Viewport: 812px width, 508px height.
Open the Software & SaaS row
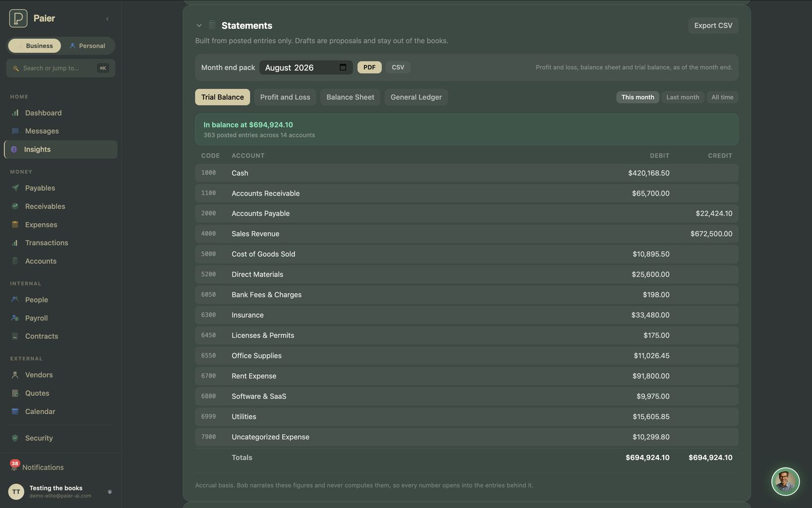467,396
